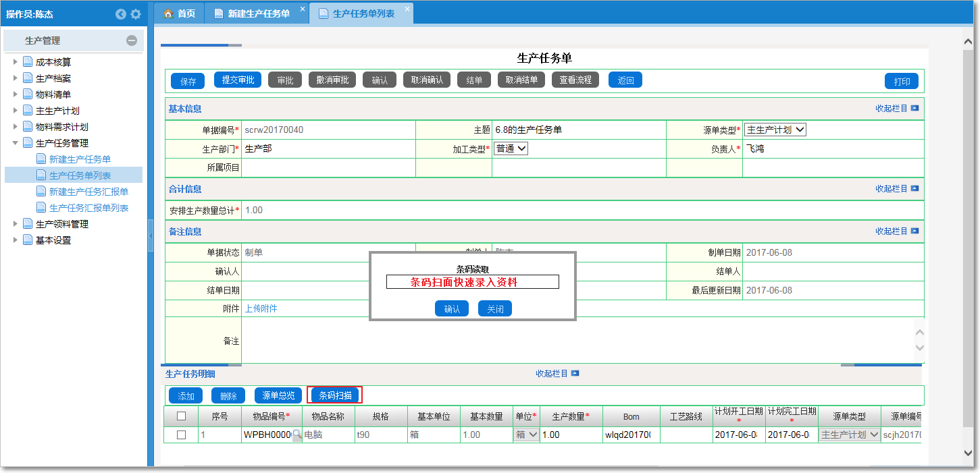The height and width of the screenshot is (473, 980).
Task: Collapse 备注信息 section using its 收起栏目 icon
Action: click(x=914, y=231)
